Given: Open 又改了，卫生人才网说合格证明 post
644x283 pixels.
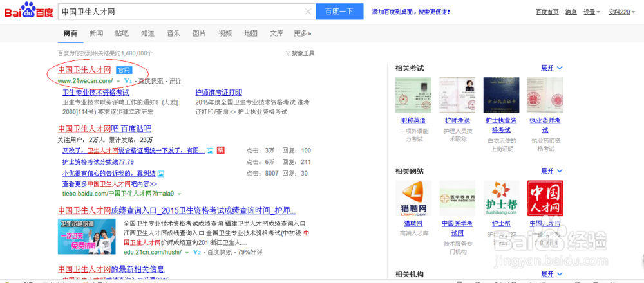Looking at the screenshot, I should tap(133, 151).
